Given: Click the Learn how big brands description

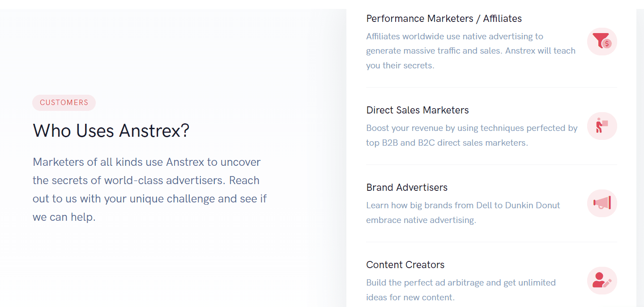Looking at the screenshot, I should click(x=463, y=213).
